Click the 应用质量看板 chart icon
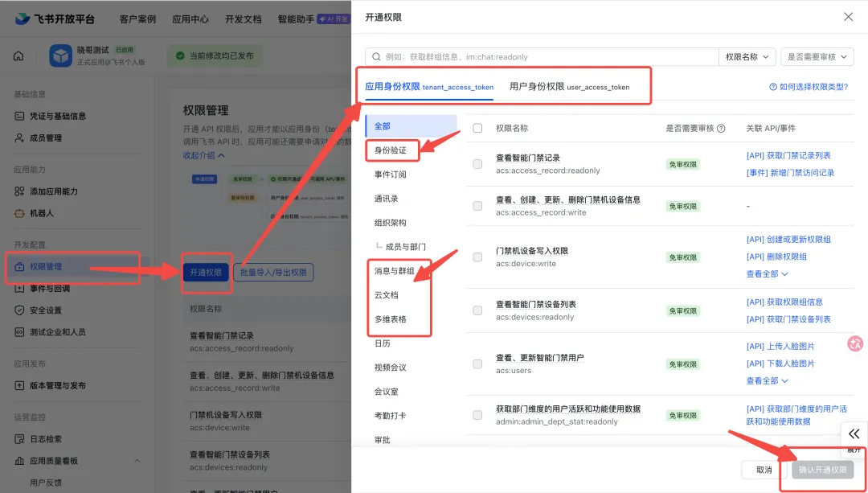 click(19, 461)
